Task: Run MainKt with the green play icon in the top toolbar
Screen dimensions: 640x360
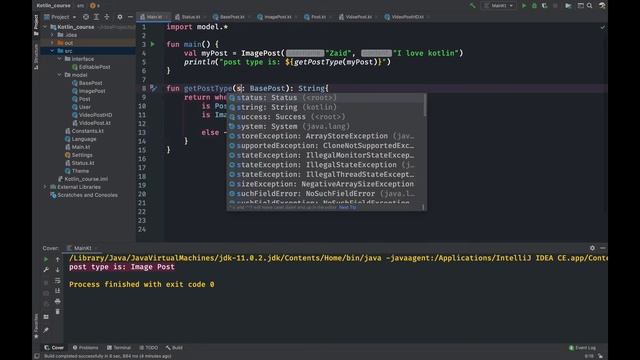Action: tap(524, 6)
